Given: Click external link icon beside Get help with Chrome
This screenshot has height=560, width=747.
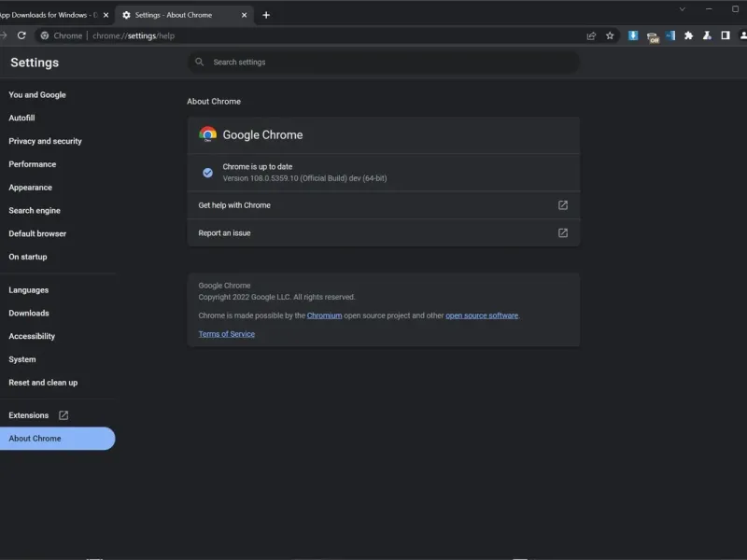Looking at the screenshot, I should (x=563, y=205).
